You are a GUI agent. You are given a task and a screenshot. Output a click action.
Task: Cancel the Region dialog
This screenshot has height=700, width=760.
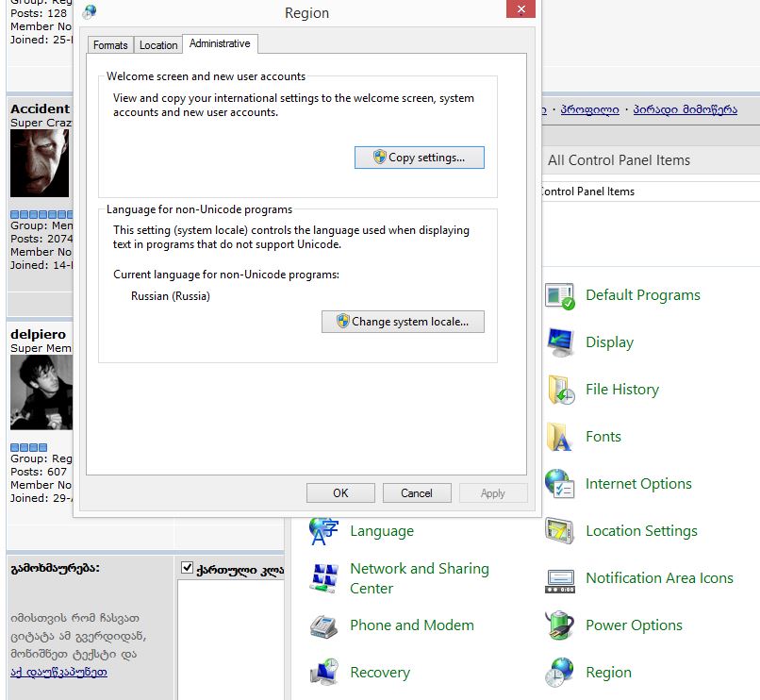pyautogui.click(x=417, y=493)
